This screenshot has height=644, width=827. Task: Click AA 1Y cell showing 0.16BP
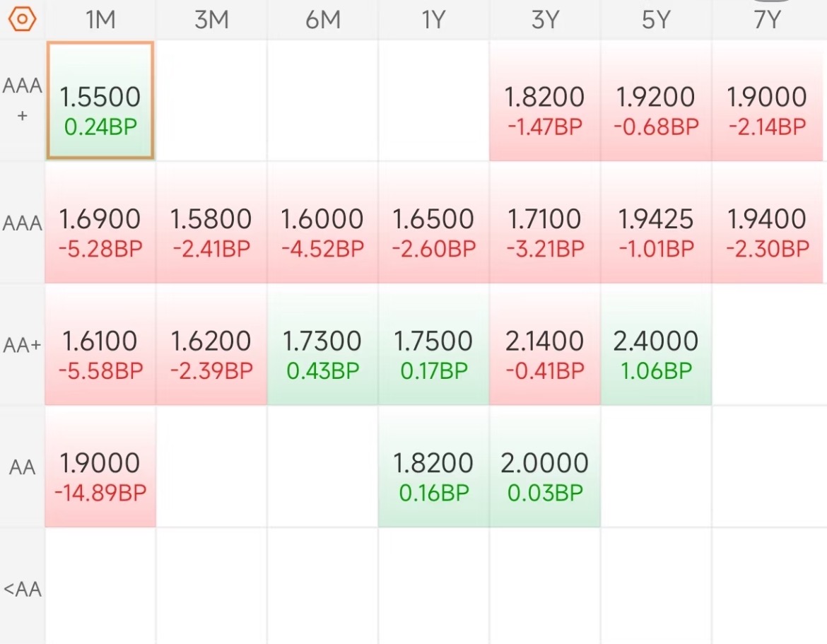point(433,467)
